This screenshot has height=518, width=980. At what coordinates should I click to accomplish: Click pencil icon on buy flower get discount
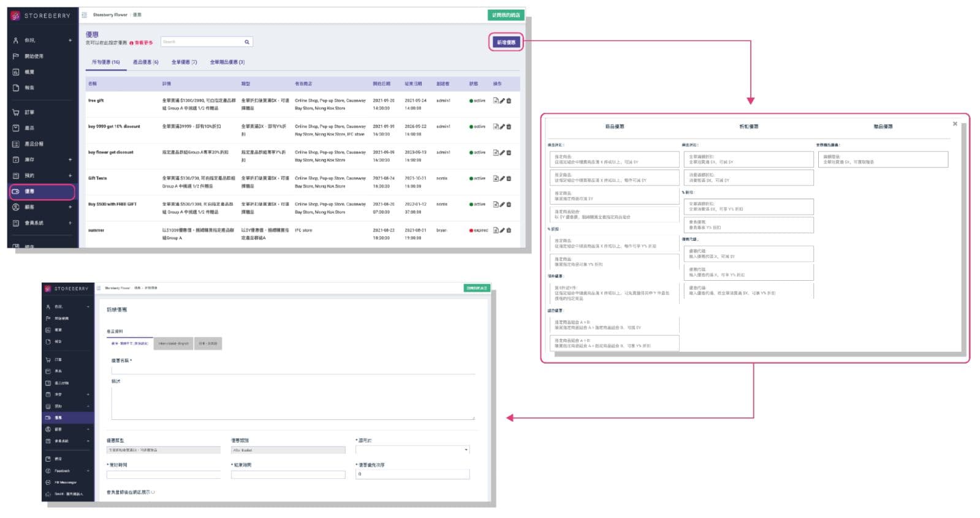502,153
